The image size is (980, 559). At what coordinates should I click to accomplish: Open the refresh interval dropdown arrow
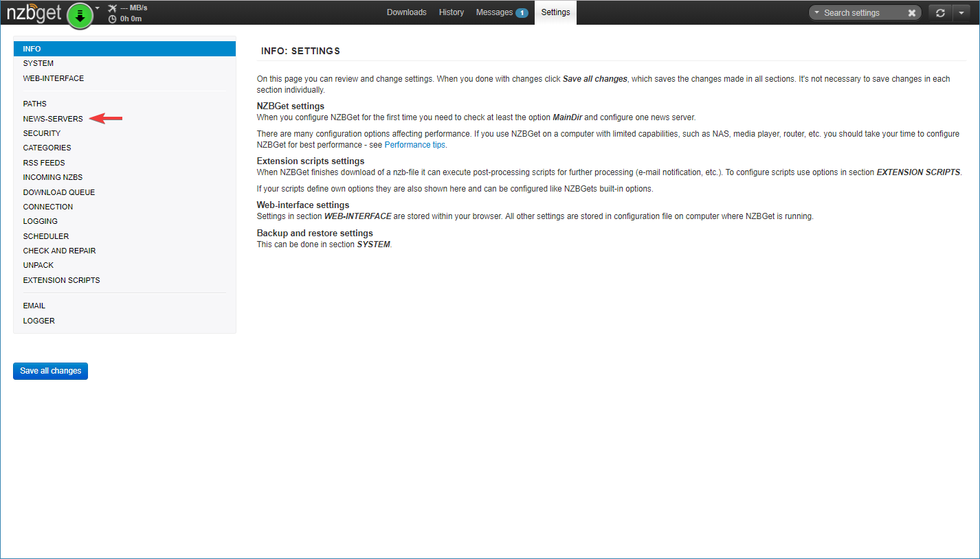[961, 12]
